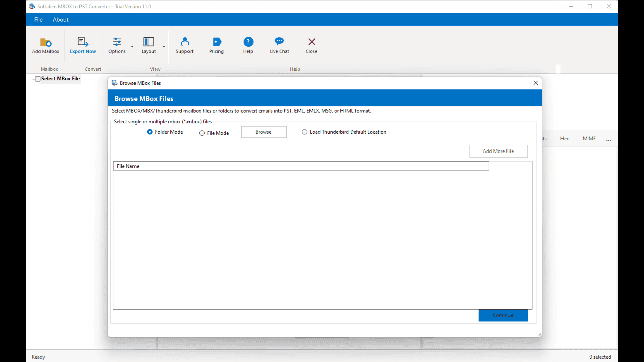Viewport: 644px width, 362px height.
Task: Expand the Layout dropdown arrow
Action: 164,46
